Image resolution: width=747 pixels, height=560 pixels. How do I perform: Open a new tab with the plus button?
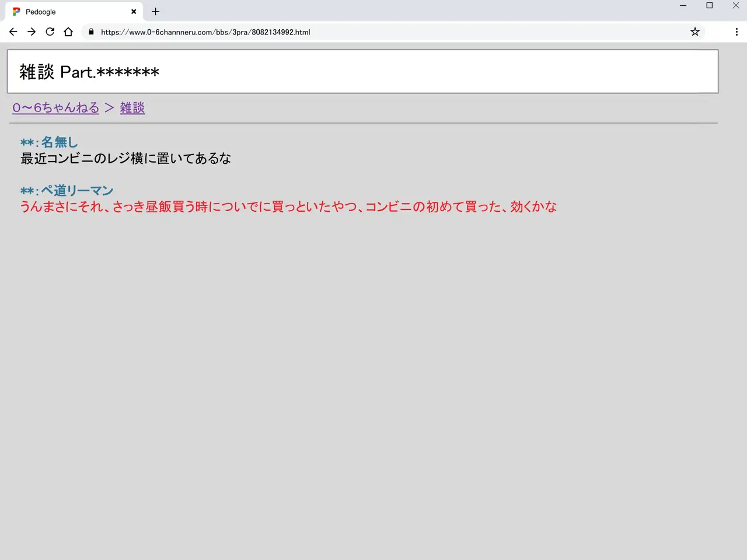point(155,12)
